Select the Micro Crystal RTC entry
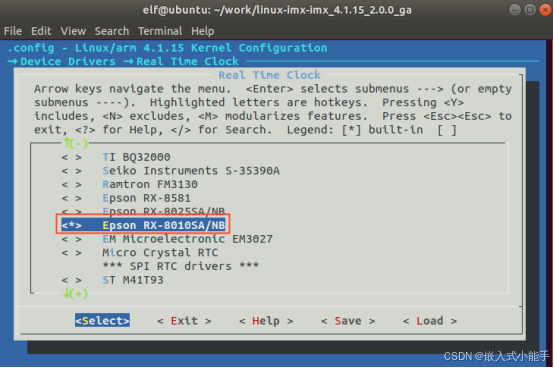The height and width of the screenshot is (368, 554). pyautogui.click(x=160, y=253)
